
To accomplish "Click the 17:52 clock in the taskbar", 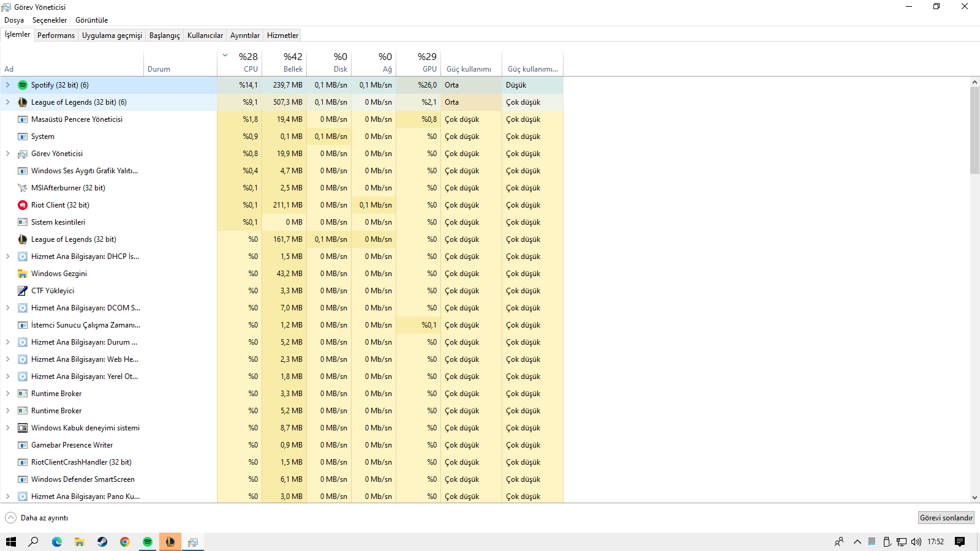I will [935, 542].
